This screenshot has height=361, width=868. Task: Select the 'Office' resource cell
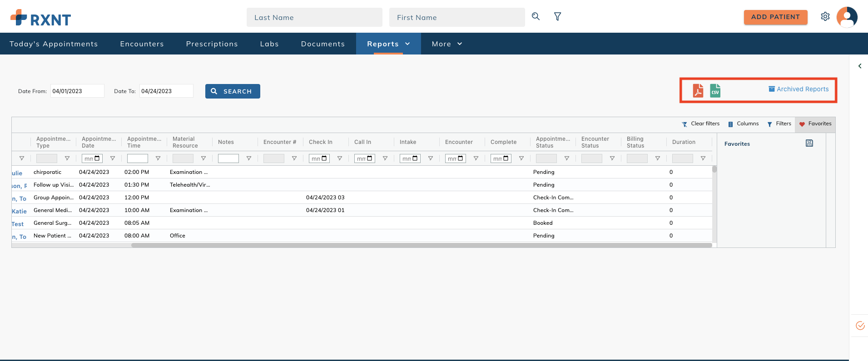[178, 236]
